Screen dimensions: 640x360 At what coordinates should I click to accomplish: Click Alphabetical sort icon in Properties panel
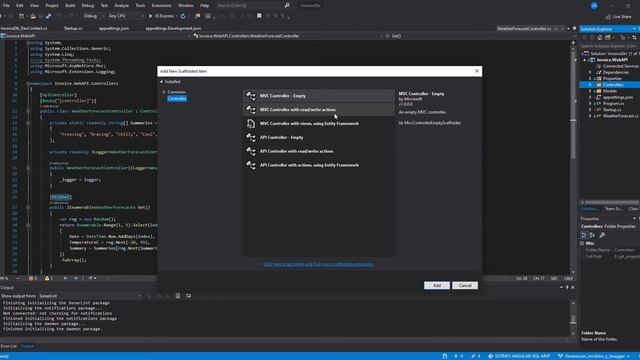pyautogui.click(x=592, y=235)
